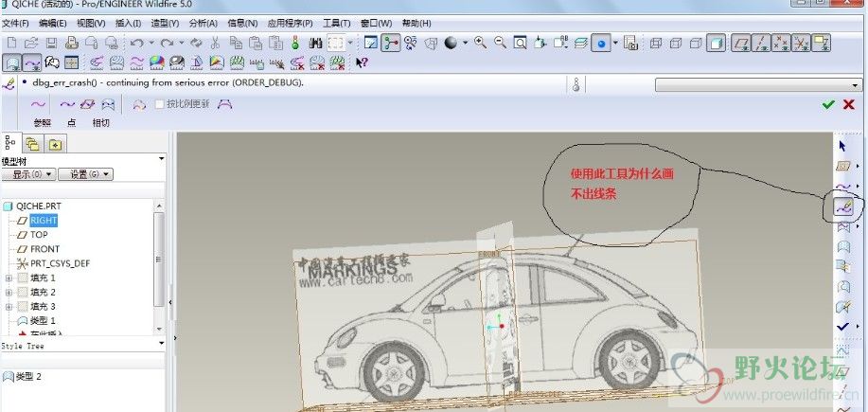This screenshot has height=412, width=868.
Task: Open the 设置(G) dropdown
Action: point(86,174)
